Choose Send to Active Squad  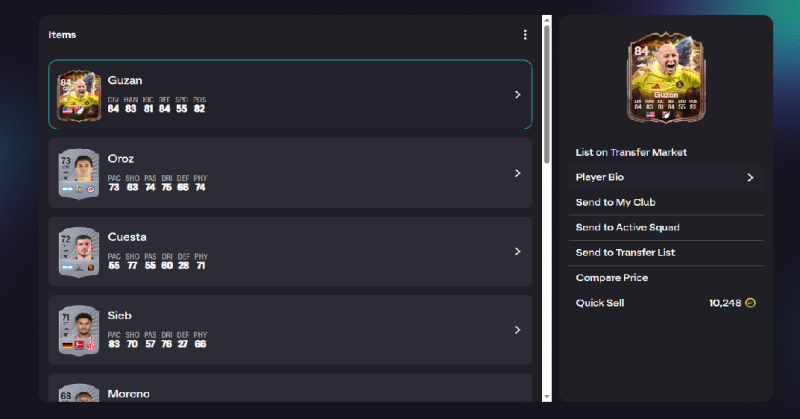tap(627, 228)
